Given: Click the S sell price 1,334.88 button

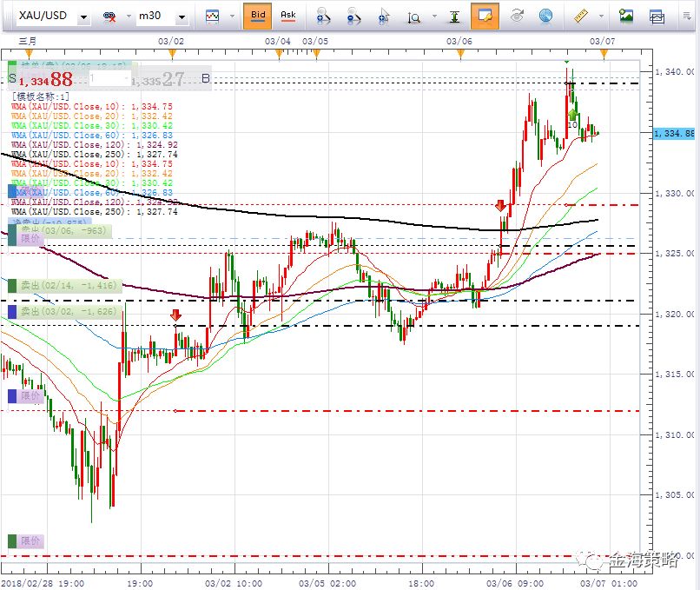Looking at the screenshot, I should point(42,81).
